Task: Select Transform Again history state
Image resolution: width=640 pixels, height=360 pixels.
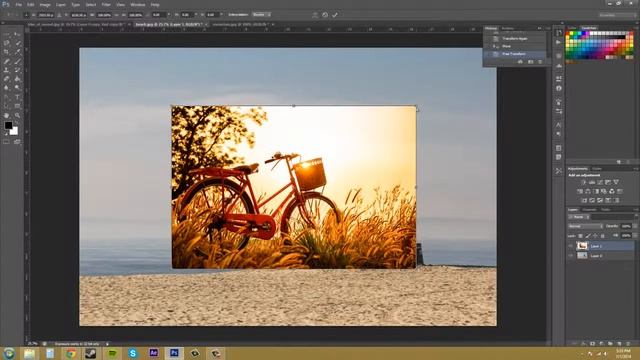Action: [515, 38]
